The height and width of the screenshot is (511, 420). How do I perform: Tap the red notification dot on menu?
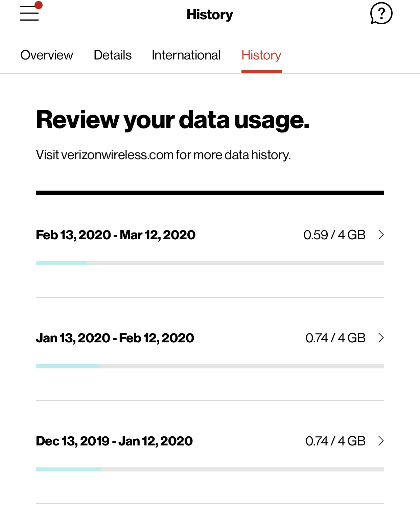(39, 5)
